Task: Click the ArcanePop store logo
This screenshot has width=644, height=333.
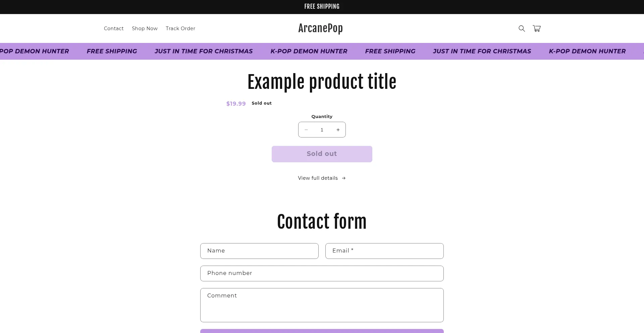Action: 320,29
